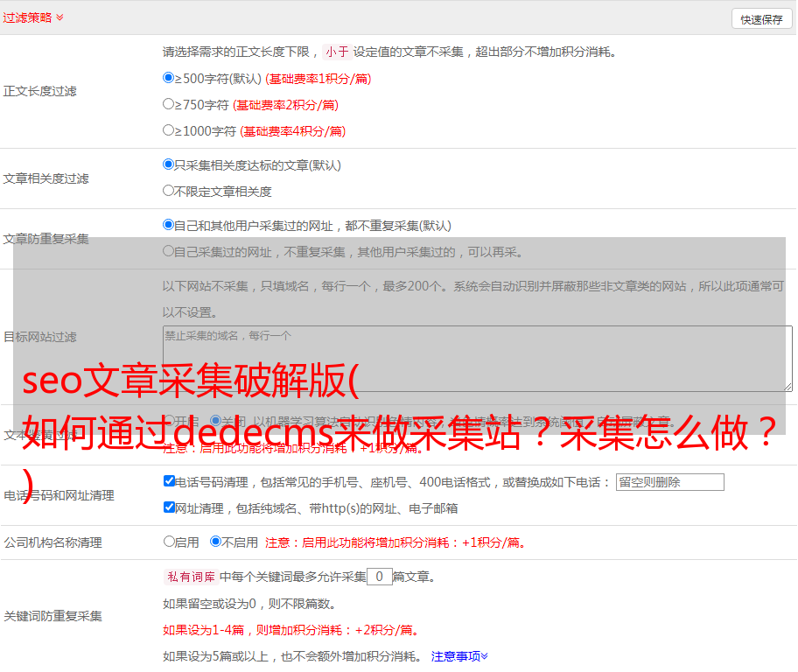Choose 只采集相关度达标的文章(默认) option
The image size is (798, 672).
pyautogui.click(x=168, y=164)
